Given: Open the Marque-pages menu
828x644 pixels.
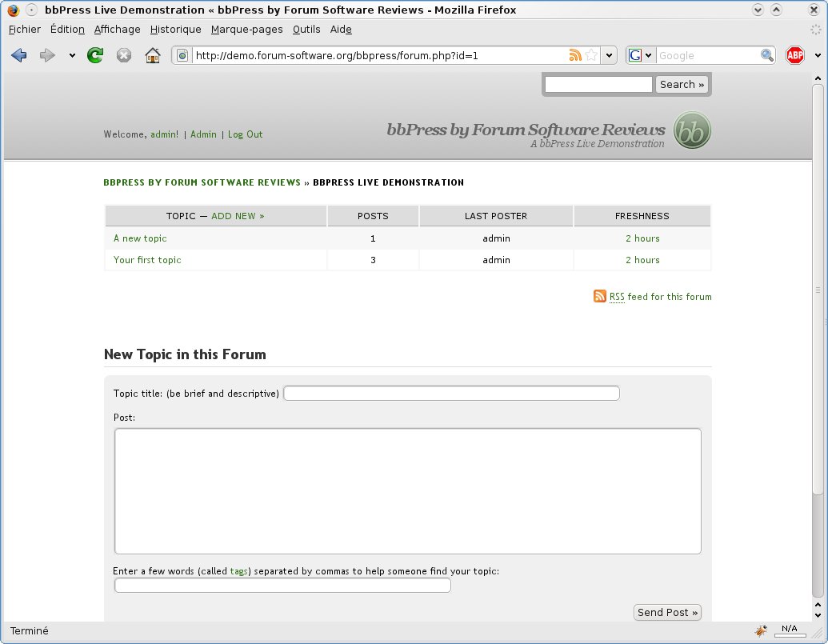Looking at the screenshot, I should pos(246,30).
